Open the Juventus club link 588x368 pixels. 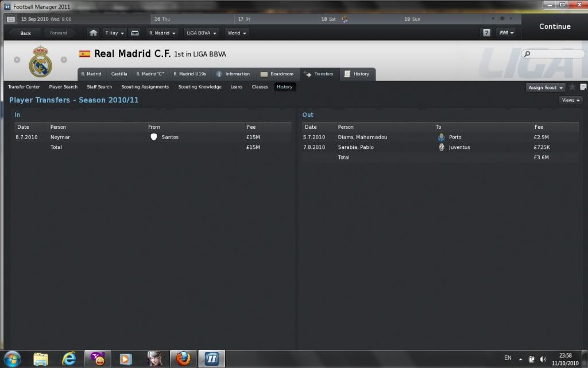point(459,147)
